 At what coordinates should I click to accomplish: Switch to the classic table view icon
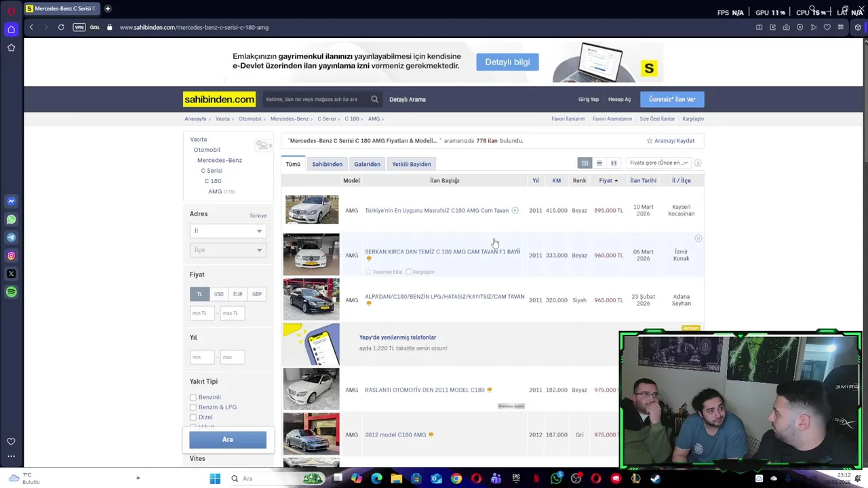[585, 163]
